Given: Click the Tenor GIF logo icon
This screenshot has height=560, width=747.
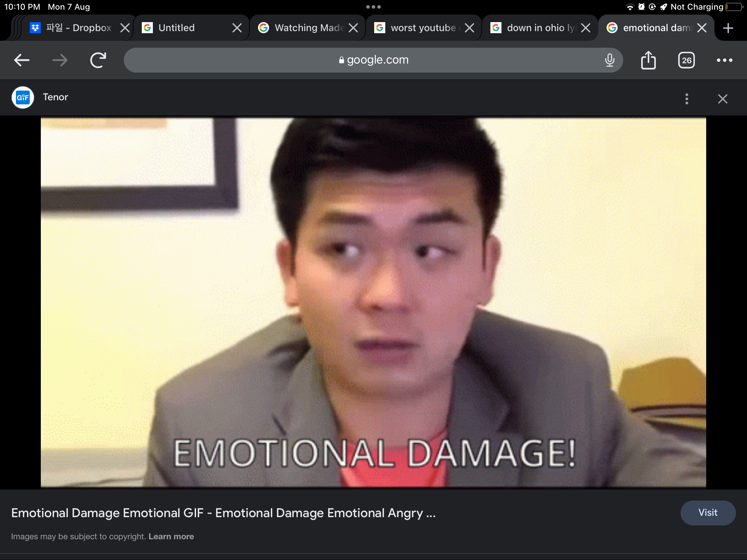Looking at the screenshot, I should pos(23,97).
